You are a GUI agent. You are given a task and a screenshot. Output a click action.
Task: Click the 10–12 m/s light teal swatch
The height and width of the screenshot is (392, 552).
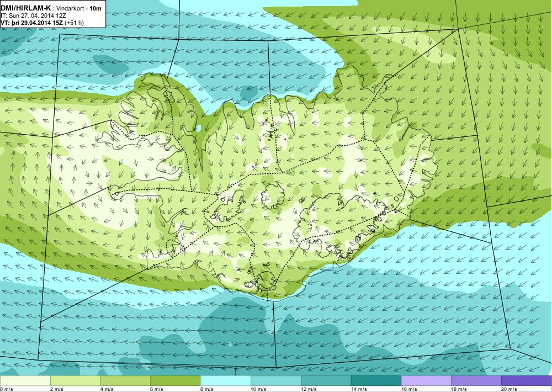tap(275, 381)
